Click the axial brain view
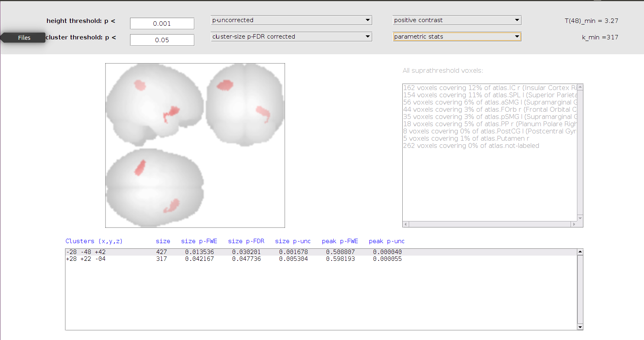The width and height of the screenshot is (644, 340). pyautogui.click(x=155, y=187)
